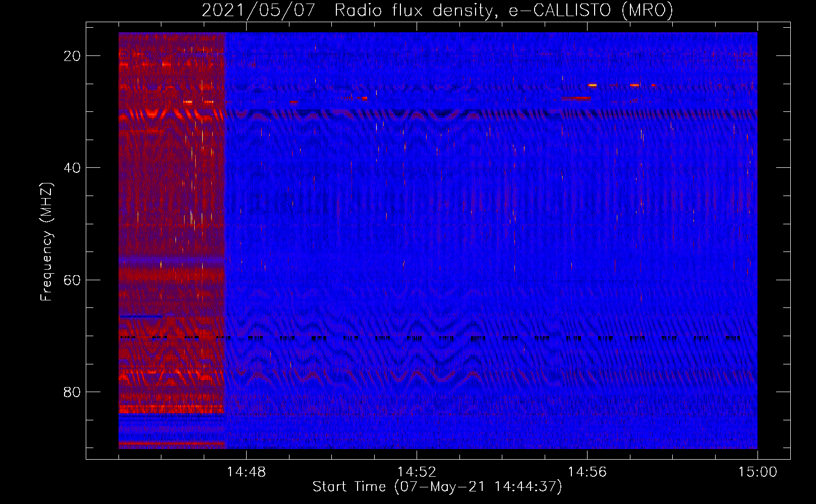Click the '14:52' time axis label
The width and height of the screenshot is (816, 504).
tap(417, 472)
